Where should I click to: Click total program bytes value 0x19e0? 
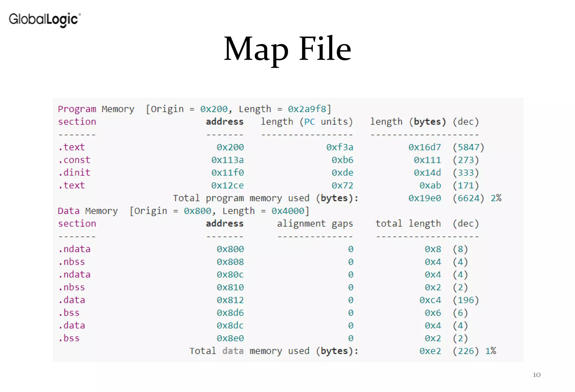pyautogui.click(x=425, y=198)
